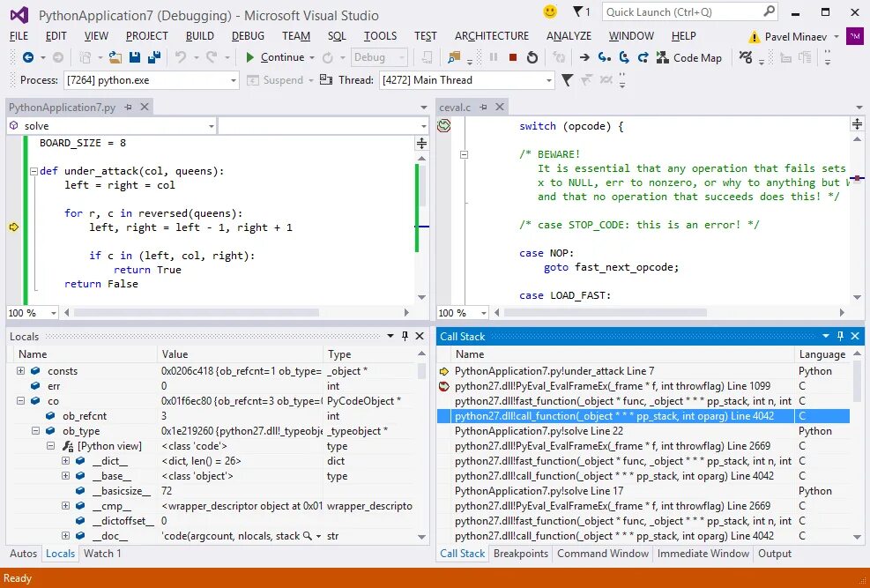The image size is (870, 588).
Task: Click the Save All icon
Action: 154,57
